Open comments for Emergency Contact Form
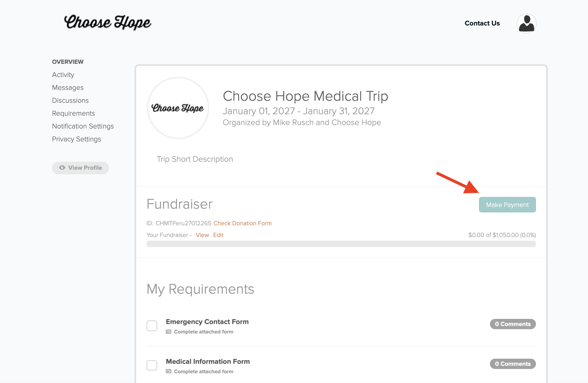 pyautogui.click(x=513, y=324)
